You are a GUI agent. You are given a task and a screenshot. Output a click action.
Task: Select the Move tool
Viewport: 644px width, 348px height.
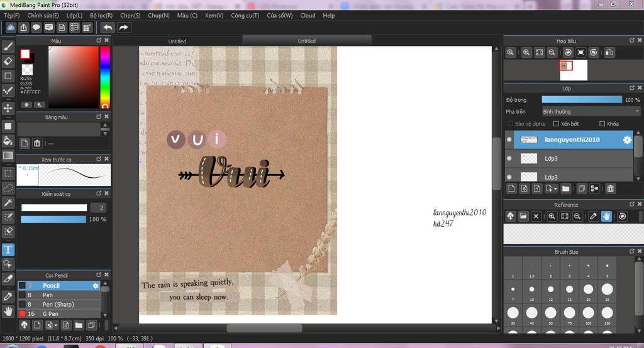[x=8, y=108]
